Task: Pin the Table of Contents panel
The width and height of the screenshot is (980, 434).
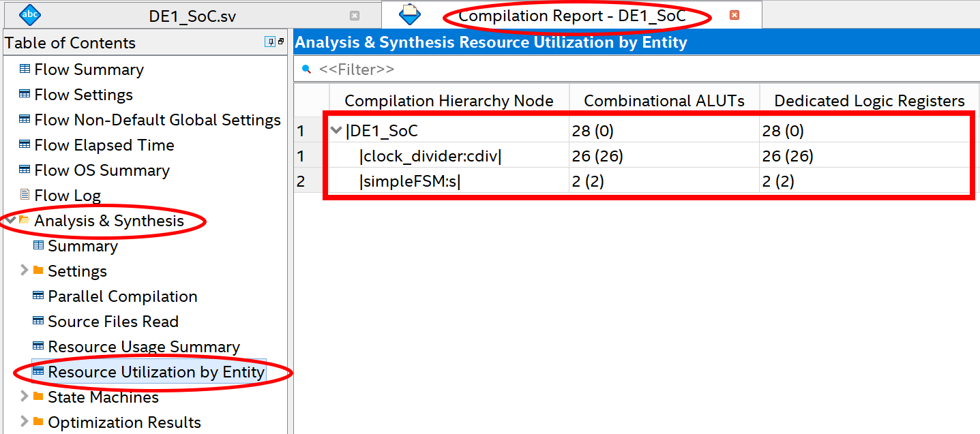Action: click(270, 42)
